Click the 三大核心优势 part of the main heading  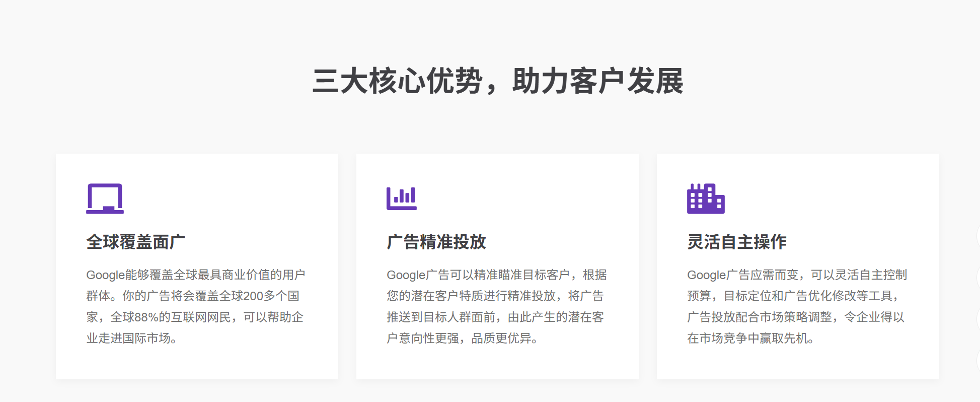point(397,81)
